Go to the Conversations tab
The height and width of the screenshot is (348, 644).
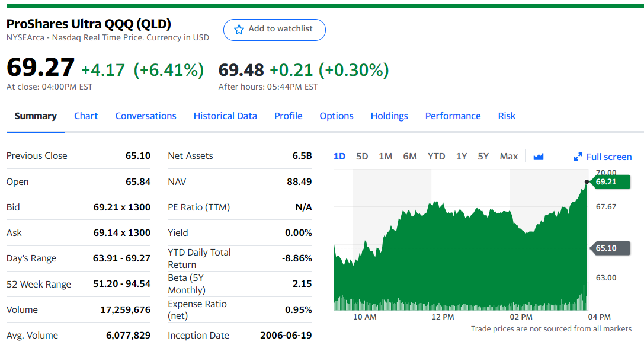tap(145, 116)
